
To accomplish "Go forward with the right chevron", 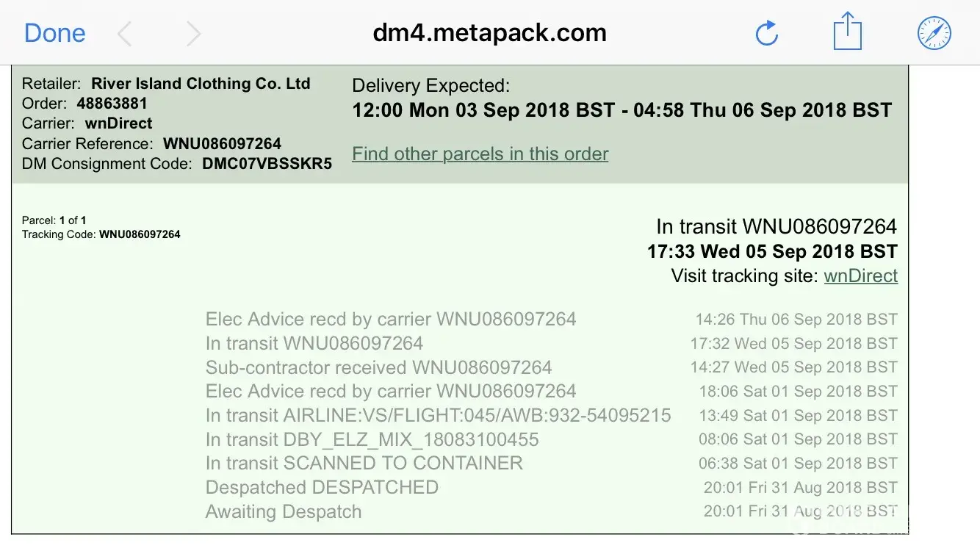I will 193,33.
